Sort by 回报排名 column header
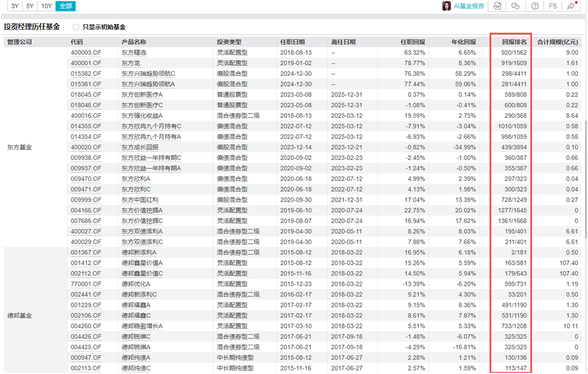 coord(514,42)
